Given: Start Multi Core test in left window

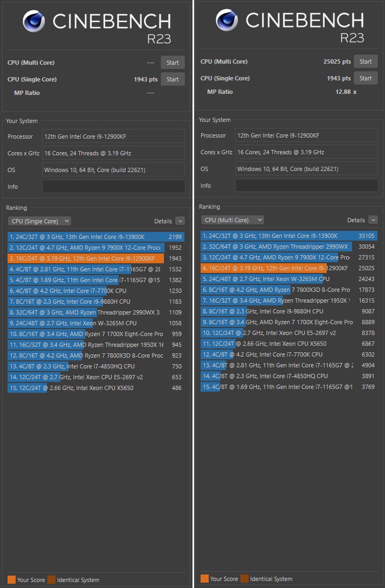Looking at the screenshot, I should [x=173, y=63].
